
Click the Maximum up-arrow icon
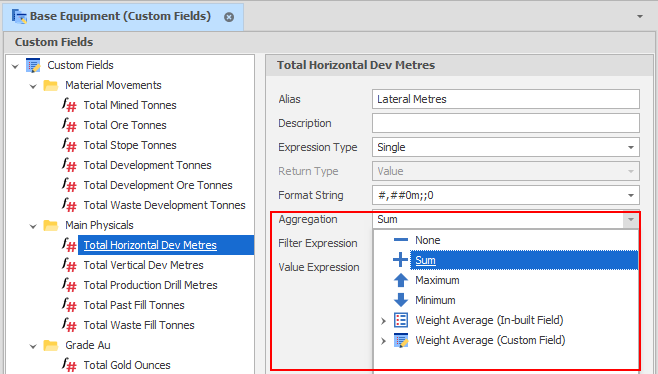[x=401, y=280]
